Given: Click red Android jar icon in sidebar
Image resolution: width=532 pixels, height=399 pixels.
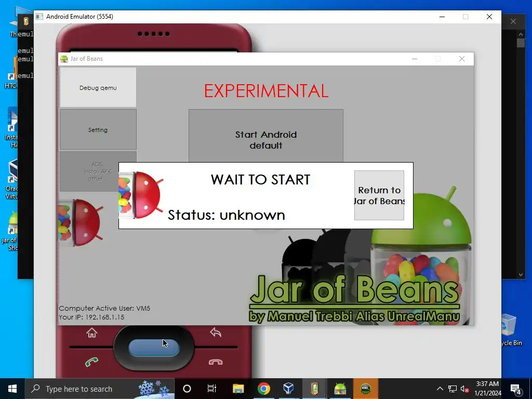Looking at the screenshot, I should click(81, 222).
